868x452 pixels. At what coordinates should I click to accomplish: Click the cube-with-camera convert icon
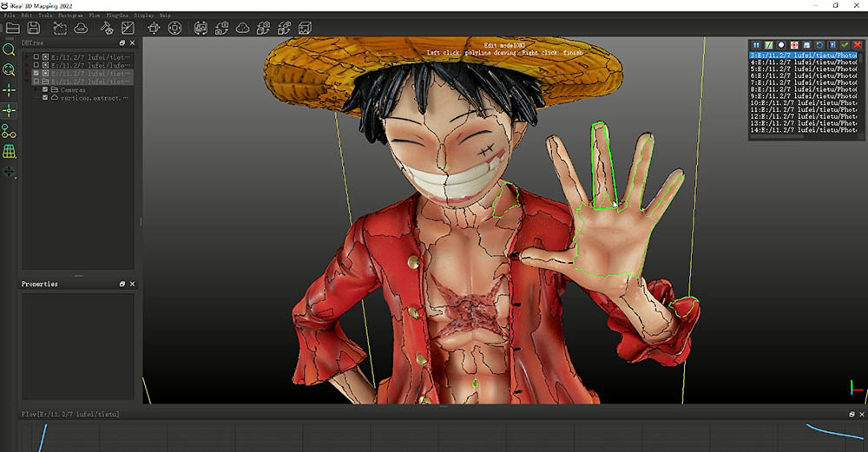click(264, 29)
